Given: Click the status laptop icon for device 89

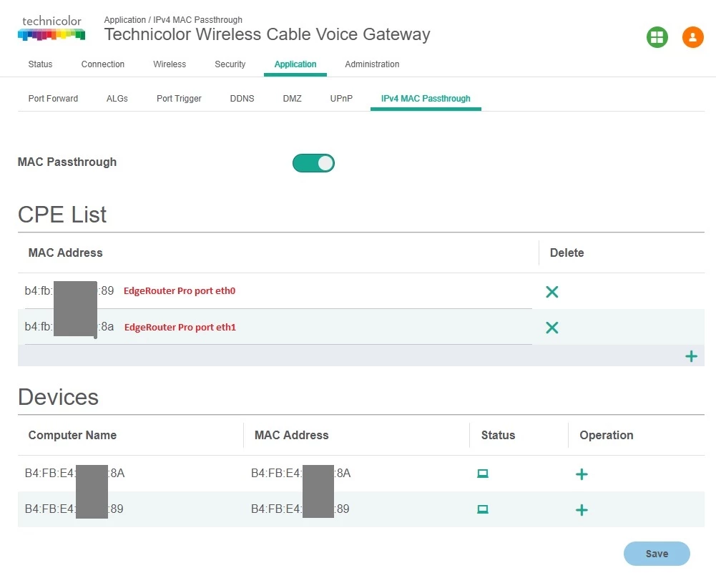Looking at the screenshot, I should tap(483, 509).
